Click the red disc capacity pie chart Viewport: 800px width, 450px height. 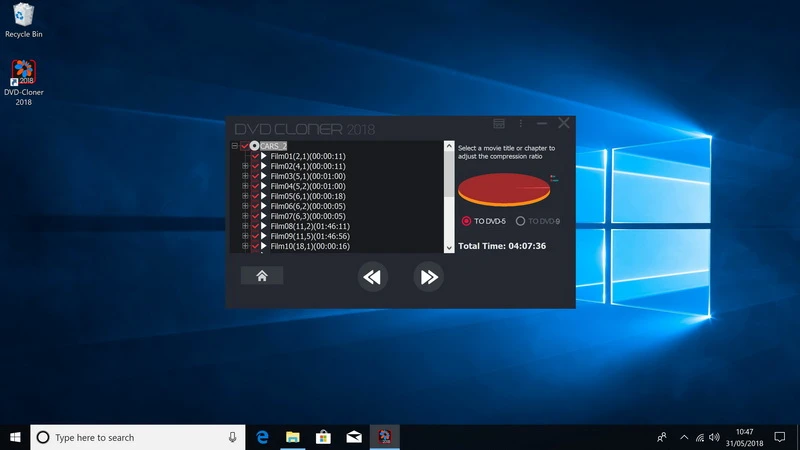coord(504,189)
